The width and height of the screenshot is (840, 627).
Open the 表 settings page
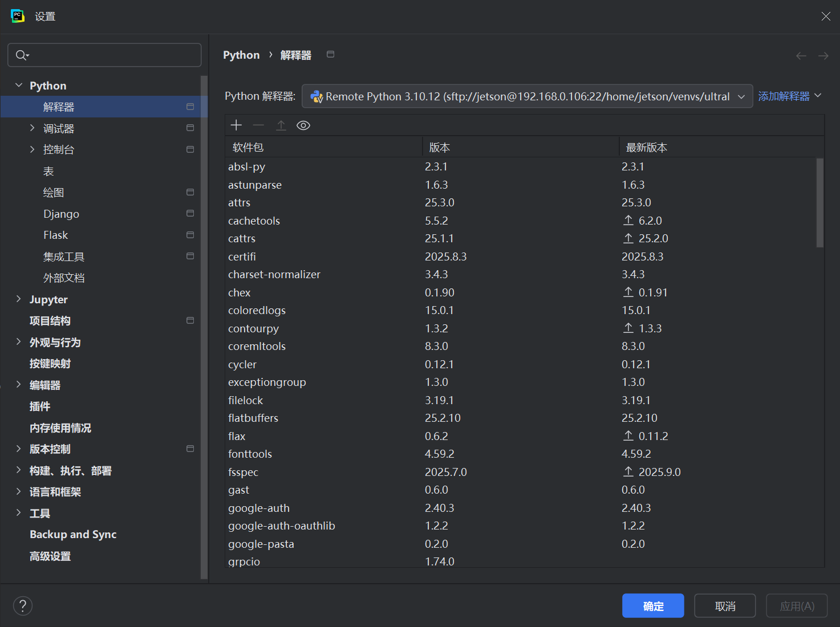[48, 171]
